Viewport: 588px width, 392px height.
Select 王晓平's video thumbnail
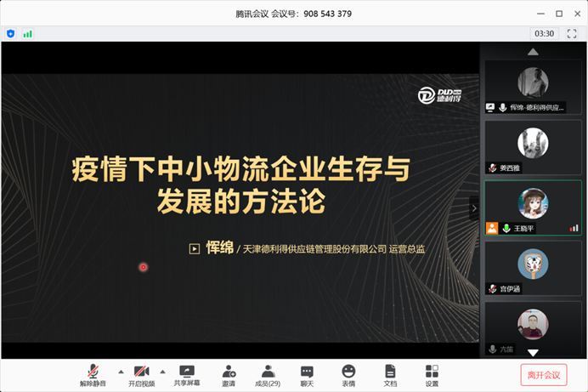pyautogui.click(x=533, y=207)
